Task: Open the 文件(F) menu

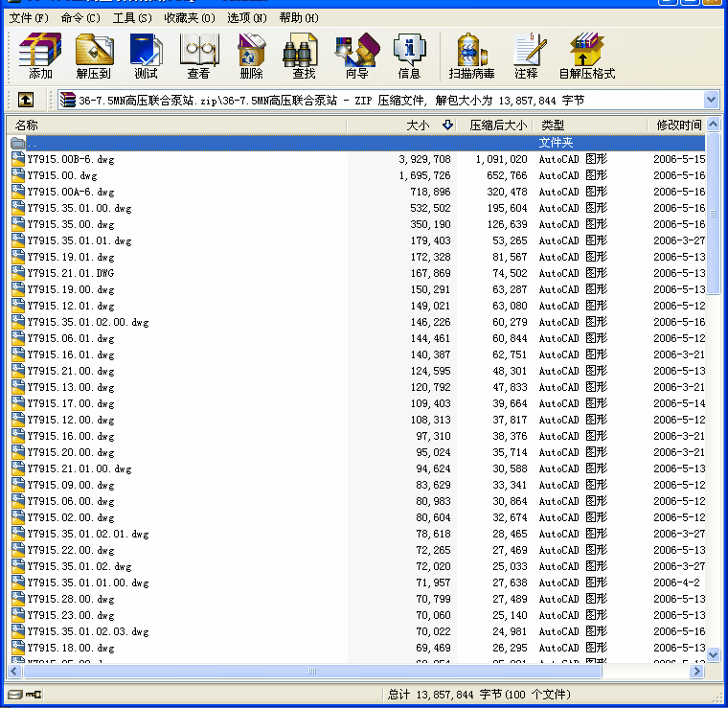Action: coord(28,17)
